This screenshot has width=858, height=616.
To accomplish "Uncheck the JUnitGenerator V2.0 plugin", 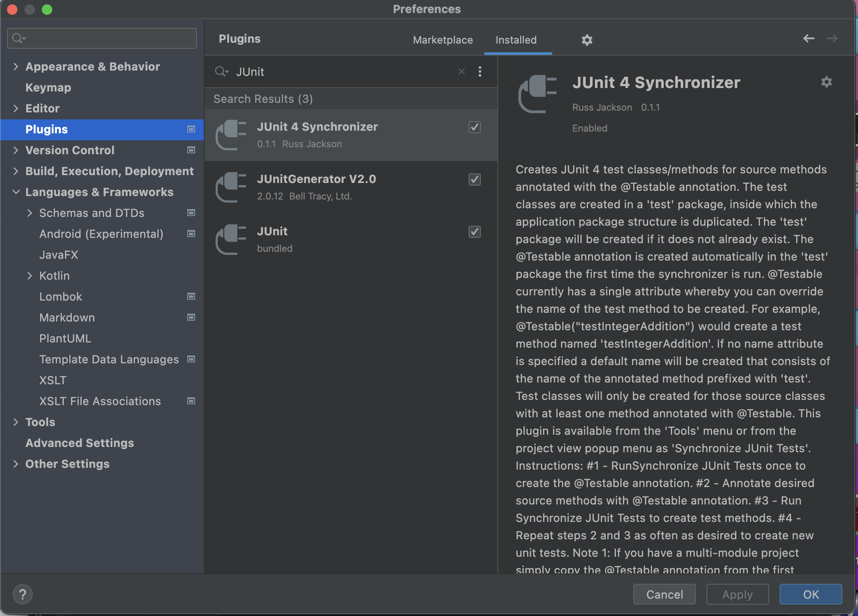I will (x=474, y=179).
